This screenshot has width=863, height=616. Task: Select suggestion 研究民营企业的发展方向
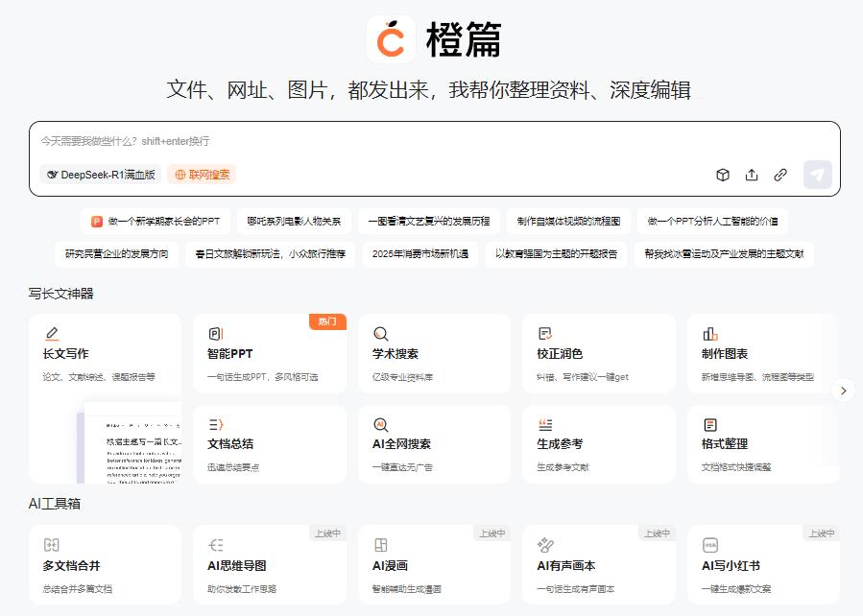tap(117, 253)
